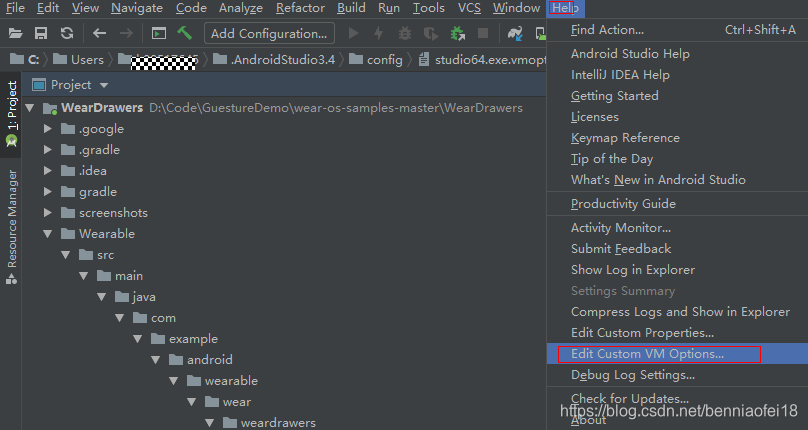The width and height of the screenshot is (808, 430).
Task: Open the Build menu
Action: coord(351,8)
